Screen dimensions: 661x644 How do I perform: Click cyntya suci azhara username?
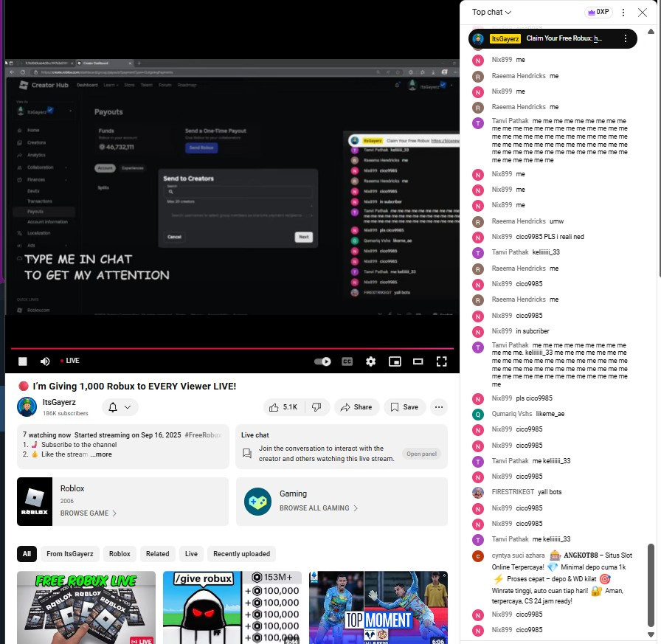518,555
